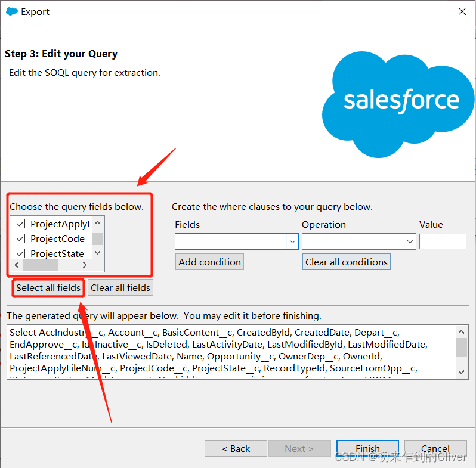476x468 pixels.
Task: Uncheck the ProjectCode field checkbox
Action: tap(20, 238)
